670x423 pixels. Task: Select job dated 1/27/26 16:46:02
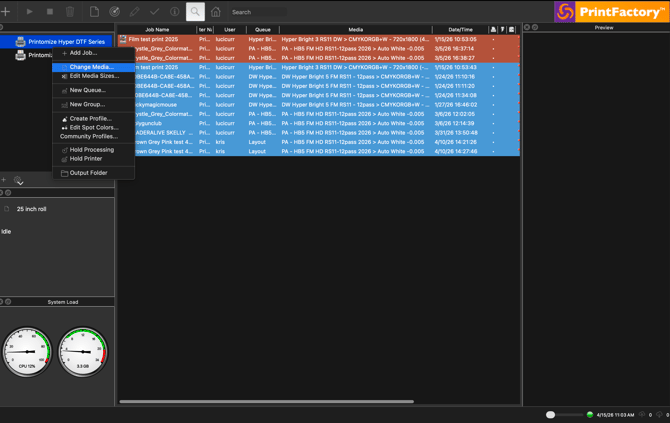pyautogui.click(x=319, y=105)
